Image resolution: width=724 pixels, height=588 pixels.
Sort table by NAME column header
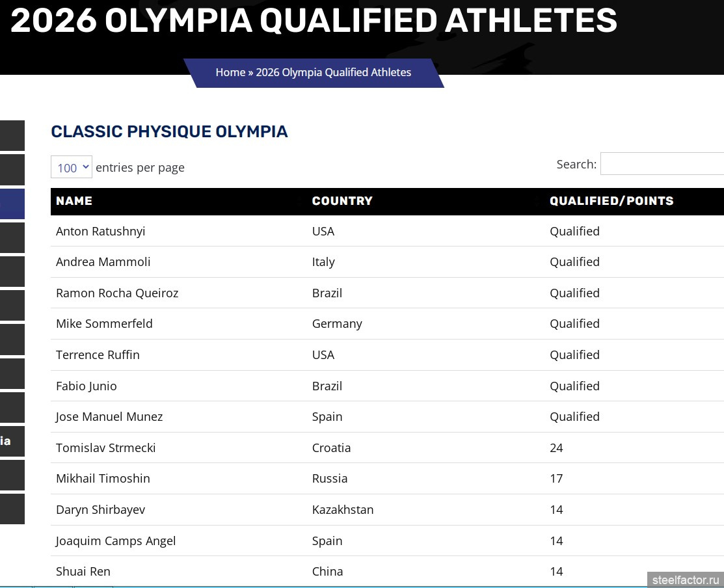tap(74, 201)
